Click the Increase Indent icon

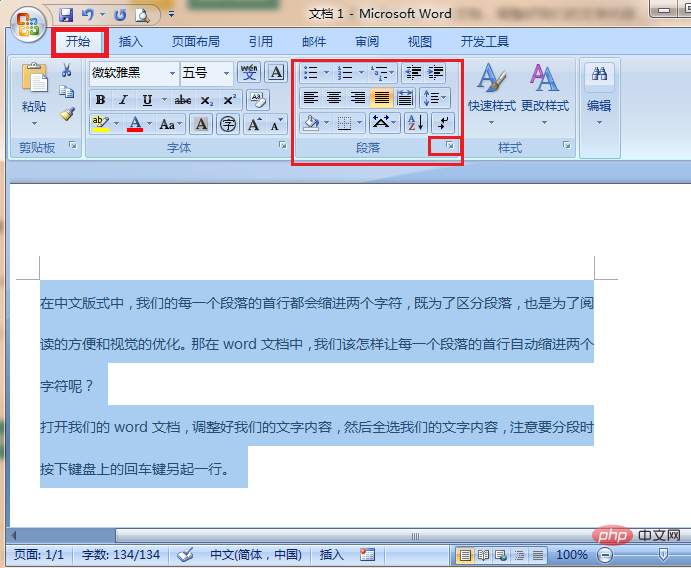coord(437,73)
